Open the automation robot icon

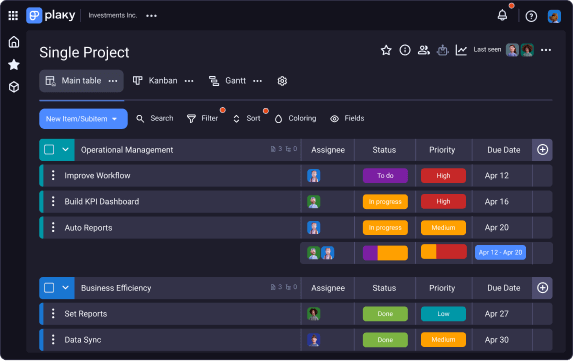coord(443,50)
